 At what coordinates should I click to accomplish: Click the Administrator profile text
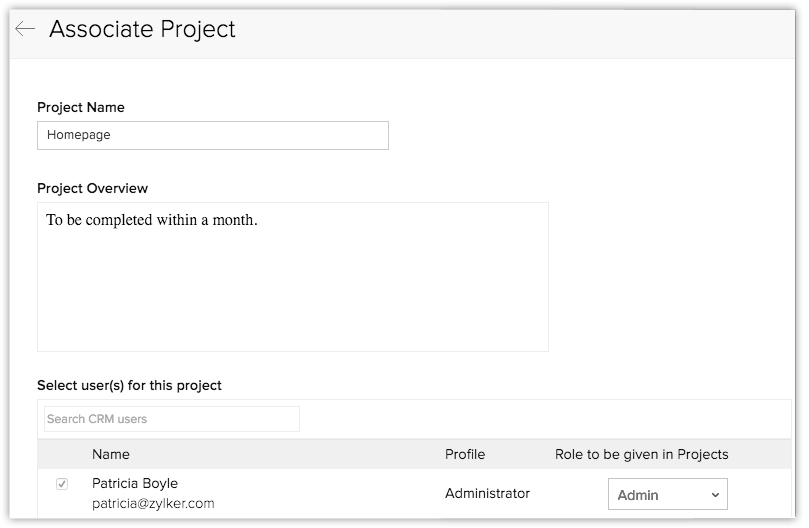[487, 493]
